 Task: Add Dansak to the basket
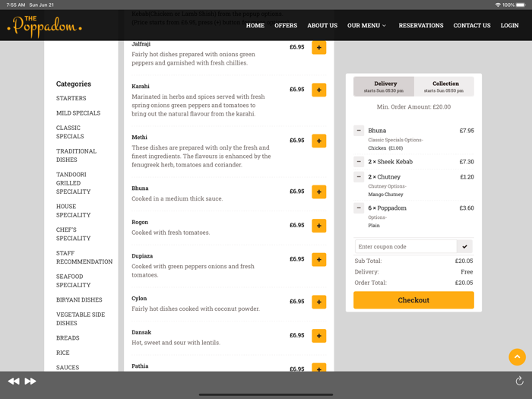[318, 336]
